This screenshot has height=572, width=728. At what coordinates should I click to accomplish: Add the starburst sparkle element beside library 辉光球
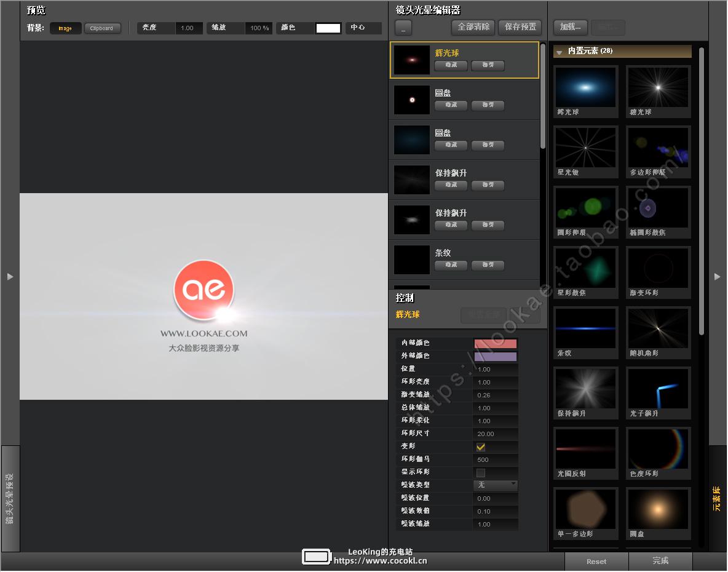tap(658, 92)
